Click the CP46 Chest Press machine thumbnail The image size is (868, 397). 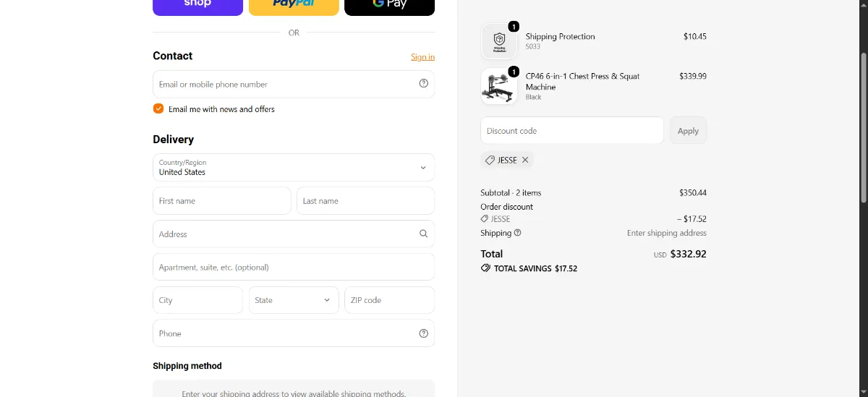coord(499,86)
